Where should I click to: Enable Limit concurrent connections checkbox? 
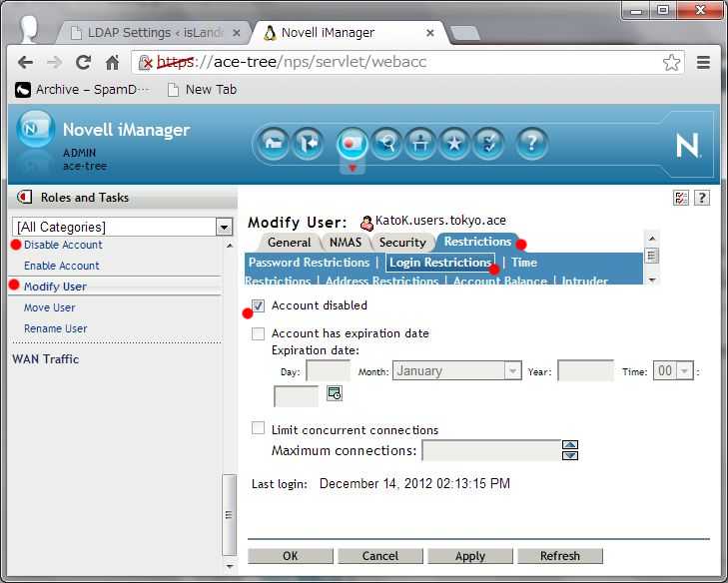click(258, 428)
